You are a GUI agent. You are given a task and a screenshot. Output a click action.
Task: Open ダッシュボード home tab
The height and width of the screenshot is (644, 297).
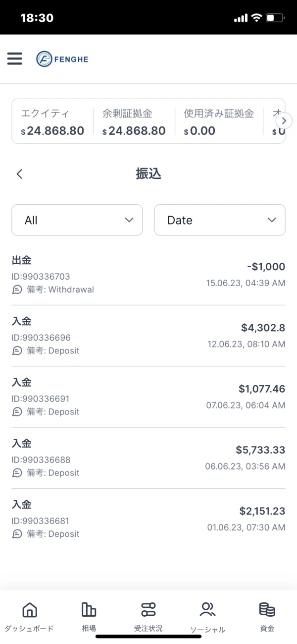pyautogui.click(x=29, y=616)
